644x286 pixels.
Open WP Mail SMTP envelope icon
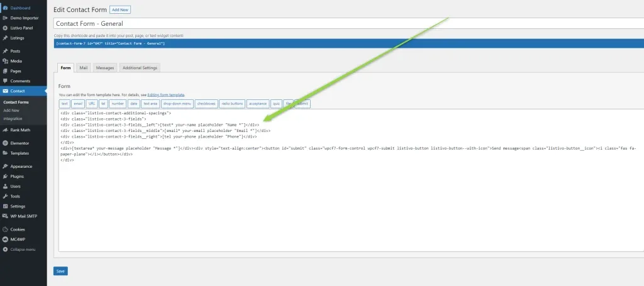click(5, 216)
